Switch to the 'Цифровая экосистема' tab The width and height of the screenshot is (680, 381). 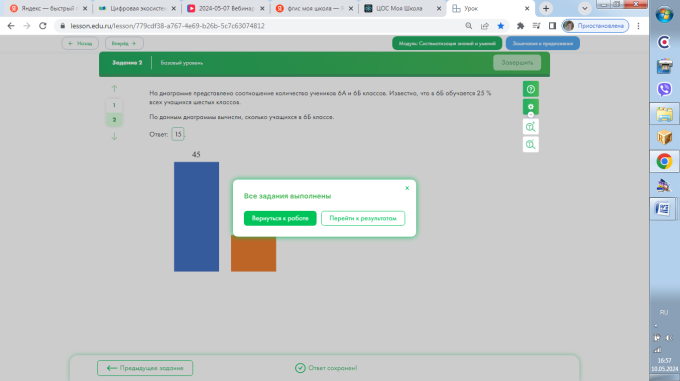click(137, 8)
